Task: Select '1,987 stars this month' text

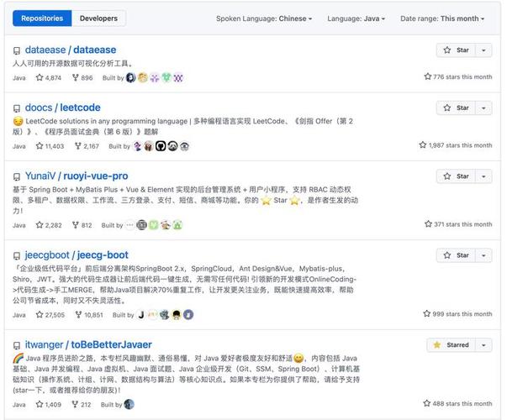Action: [x=460, y=145]
